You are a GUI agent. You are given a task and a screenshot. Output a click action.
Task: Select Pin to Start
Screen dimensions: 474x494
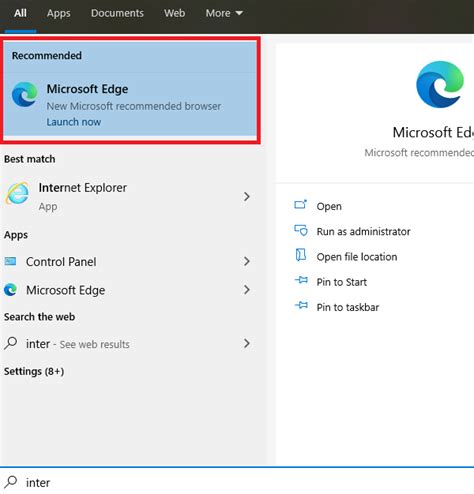coord(342,282)
